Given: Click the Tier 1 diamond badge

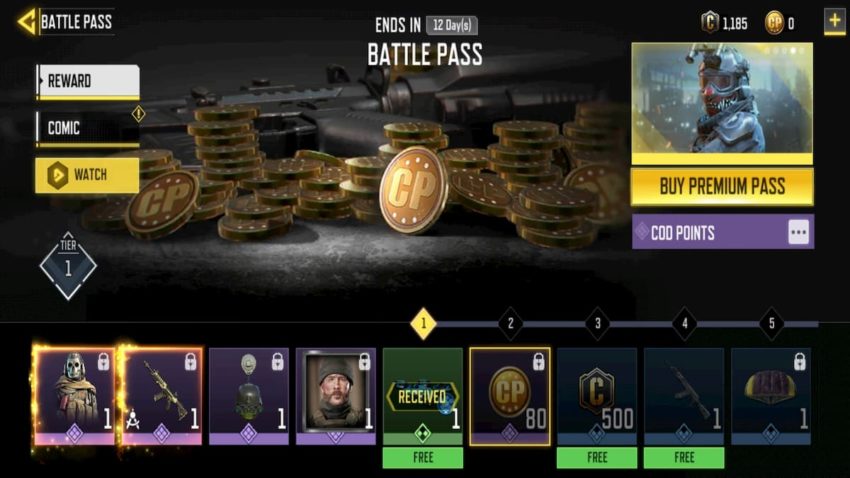Looking at the screenshot, I should pos(68,266).
